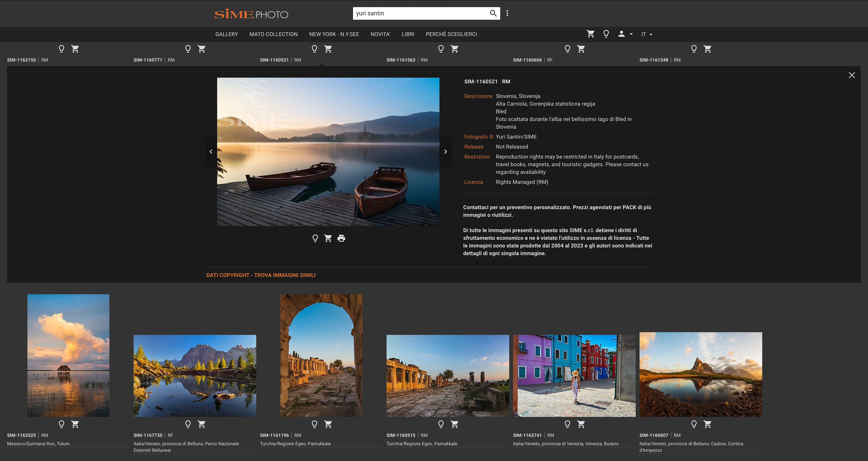Go to MATO COLLECTION page

tap(273, 34)
